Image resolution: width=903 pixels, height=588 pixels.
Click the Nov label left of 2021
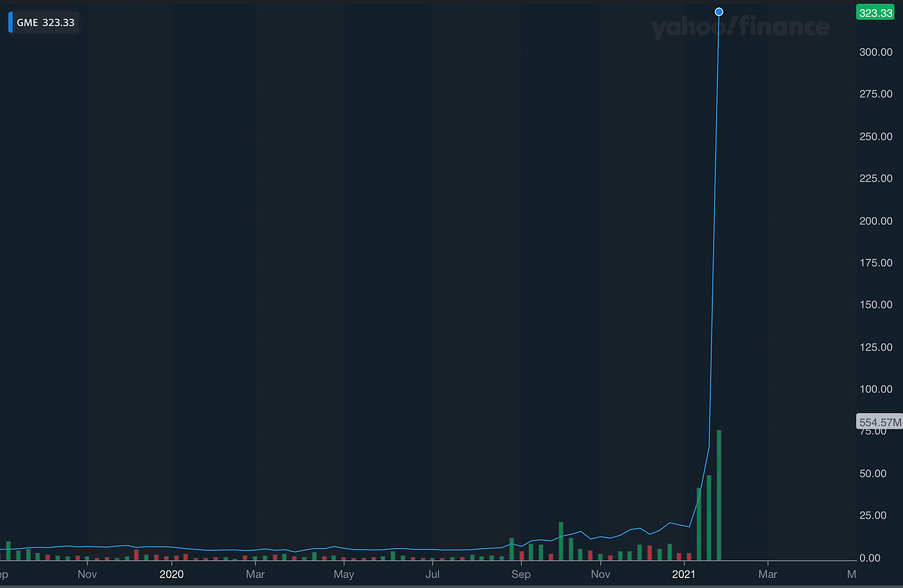[x=600, y=574]
